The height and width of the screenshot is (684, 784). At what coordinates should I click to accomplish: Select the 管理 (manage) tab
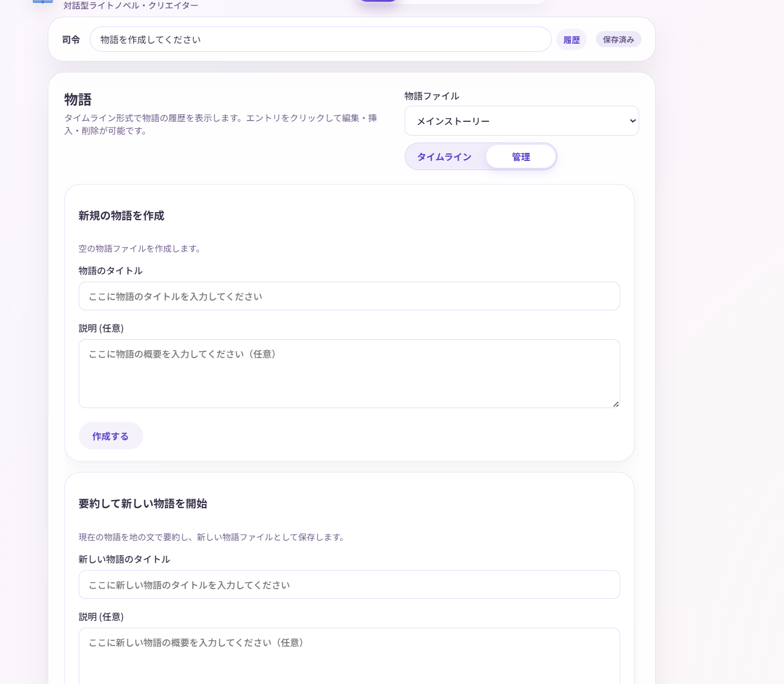coord(520,156)
